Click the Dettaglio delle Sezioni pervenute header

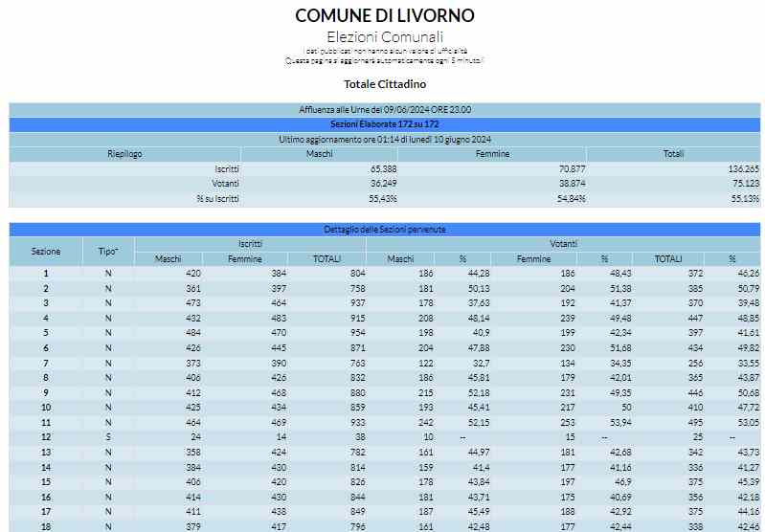click(384, 230)
